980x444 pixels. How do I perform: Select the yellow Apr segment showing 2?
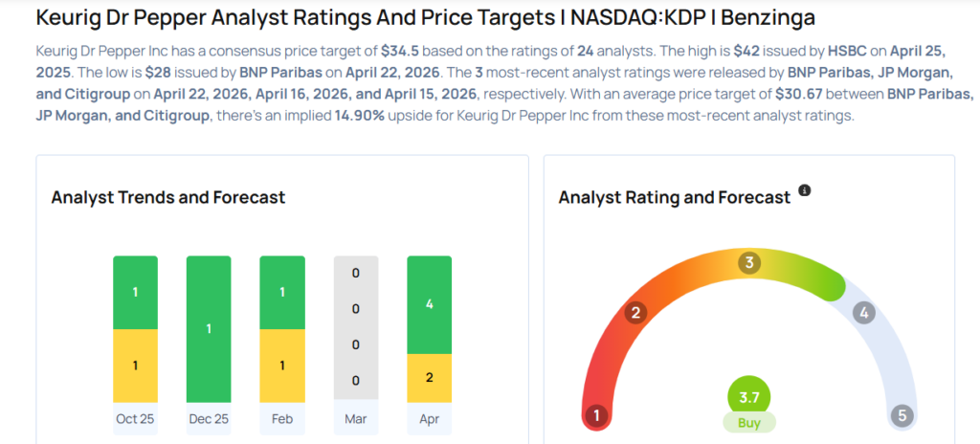coord(429,378)
